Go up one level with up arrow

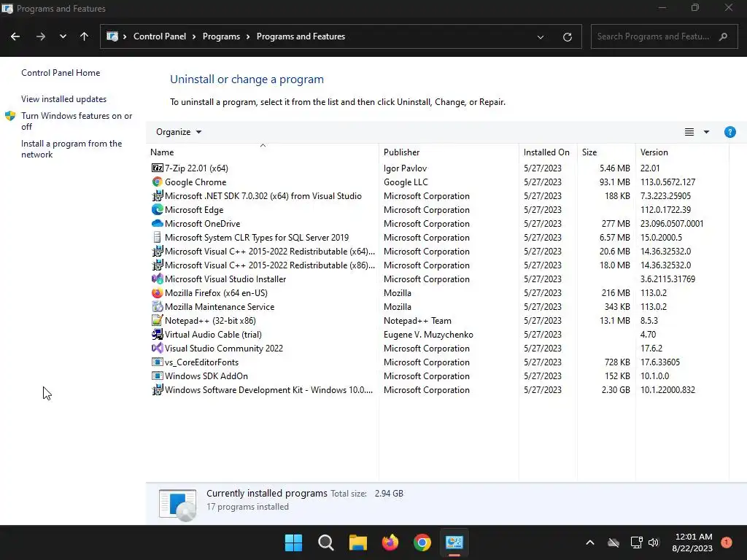coord(85,36)
